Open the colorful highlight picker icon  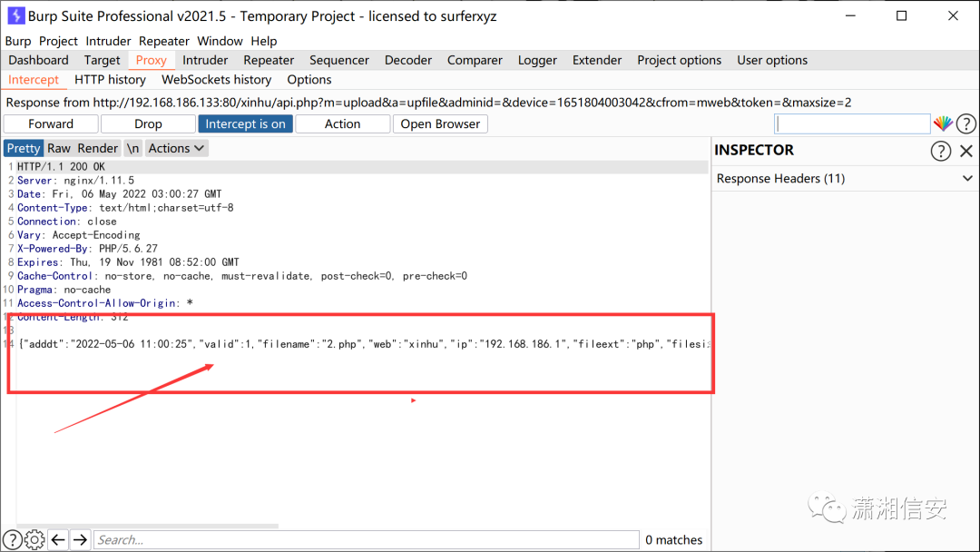(x=943, y=123)
